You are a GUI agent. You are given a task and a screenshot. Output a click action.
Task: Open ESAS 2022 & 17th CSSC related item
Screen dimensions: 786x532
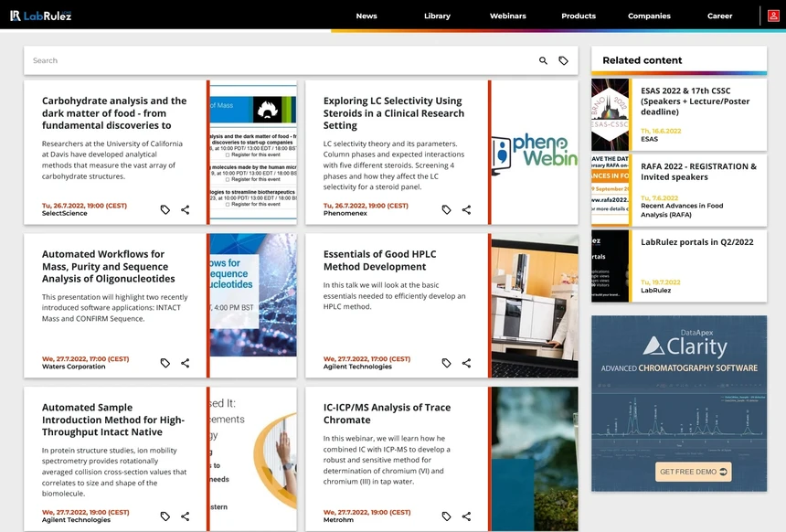pyautogui.click(x=695, y=101)
